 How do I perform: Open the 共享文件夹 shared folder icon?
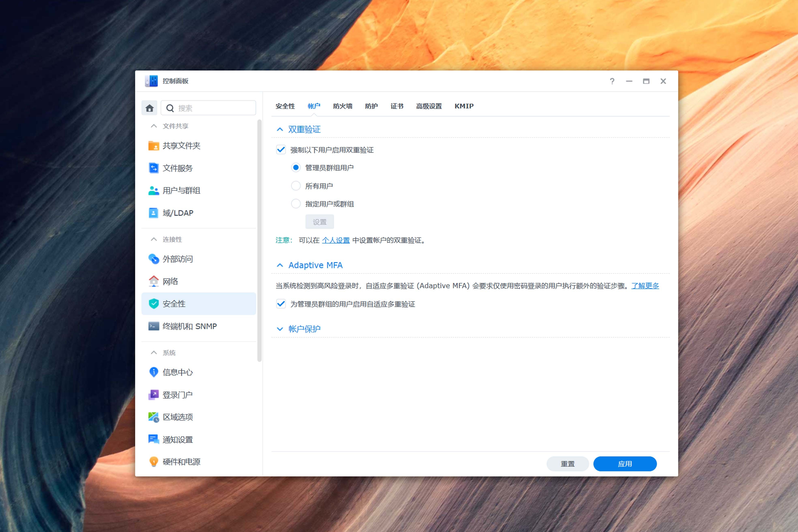coord(154,146)
